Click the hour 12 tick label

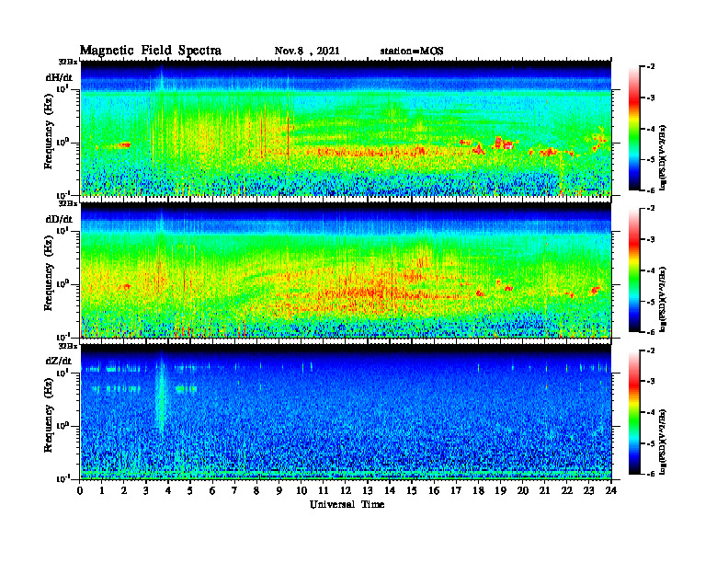tap(346, 490)
